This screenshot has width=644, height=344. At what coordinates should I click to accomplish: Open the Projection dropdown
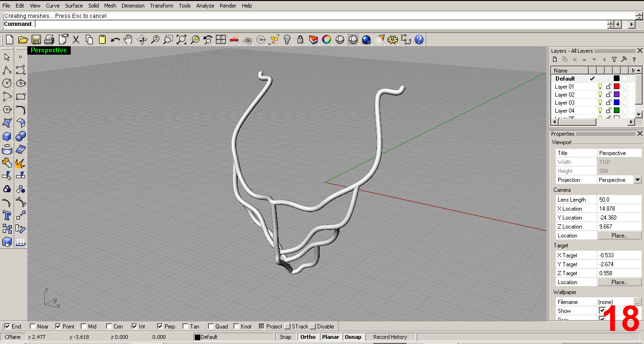coord(637,180)
